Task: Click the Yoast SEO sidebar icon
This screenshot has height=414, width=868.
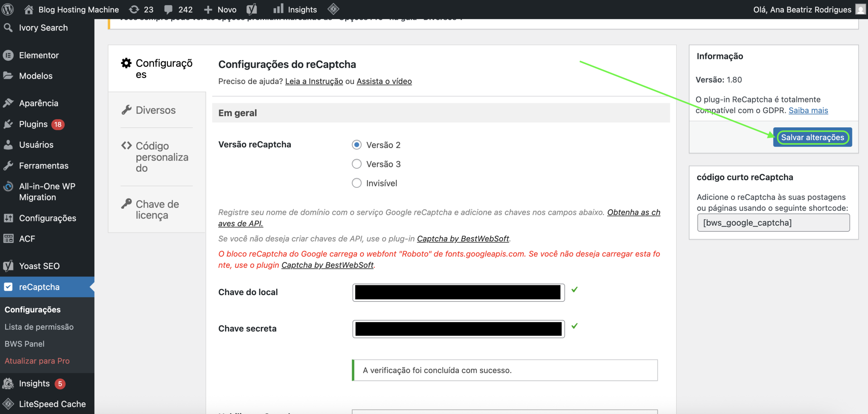Action: click(8, 266)
